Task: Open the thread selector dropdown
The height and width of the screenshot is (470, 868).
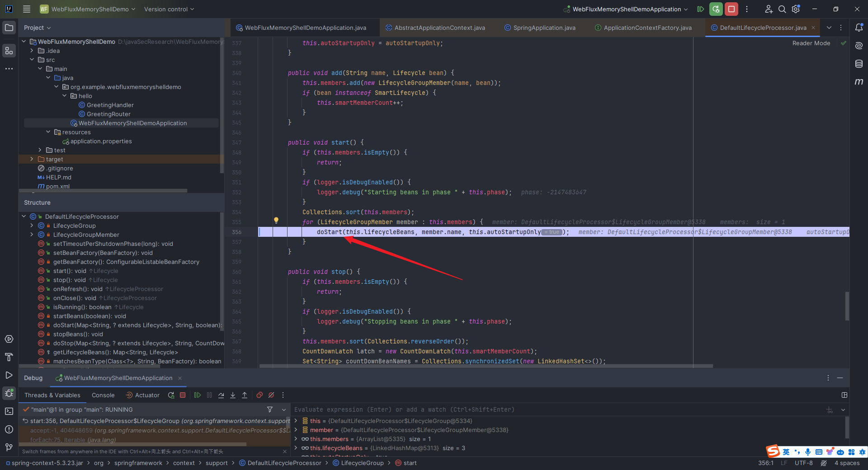Action: [284, 409]
